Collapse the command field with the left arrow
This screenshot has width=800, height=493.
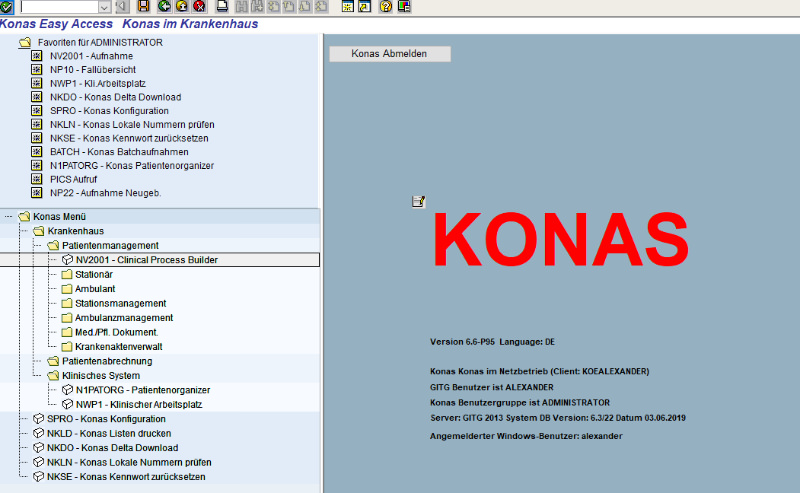[122, 6]
